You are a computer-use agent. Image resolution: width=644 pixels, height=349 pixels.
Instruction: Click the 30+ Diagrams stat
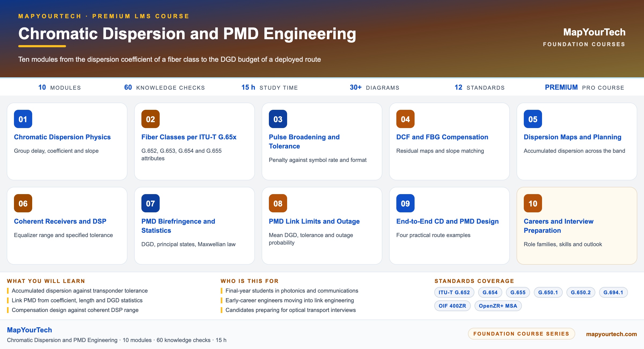[375, 88]
